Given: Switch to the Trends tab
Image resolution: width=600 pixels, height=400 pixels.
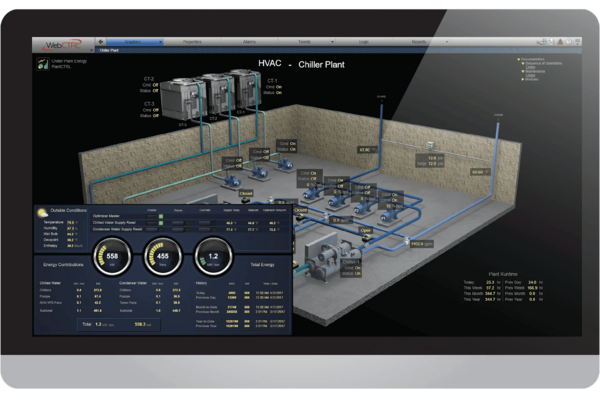Looking at the screenshot, I should pyautogui.click(x=304, y=42).
